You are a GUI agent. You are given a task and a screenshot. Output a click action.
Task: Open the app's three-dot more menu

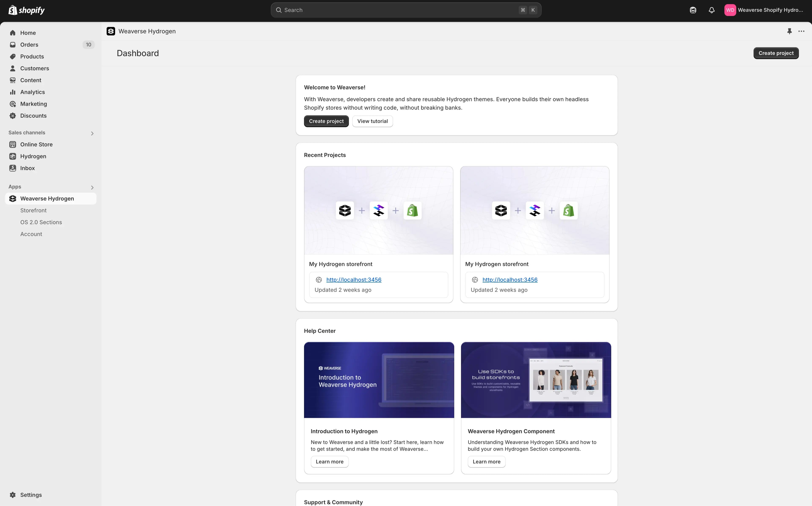pyautogui.click(x=801, y=31)
